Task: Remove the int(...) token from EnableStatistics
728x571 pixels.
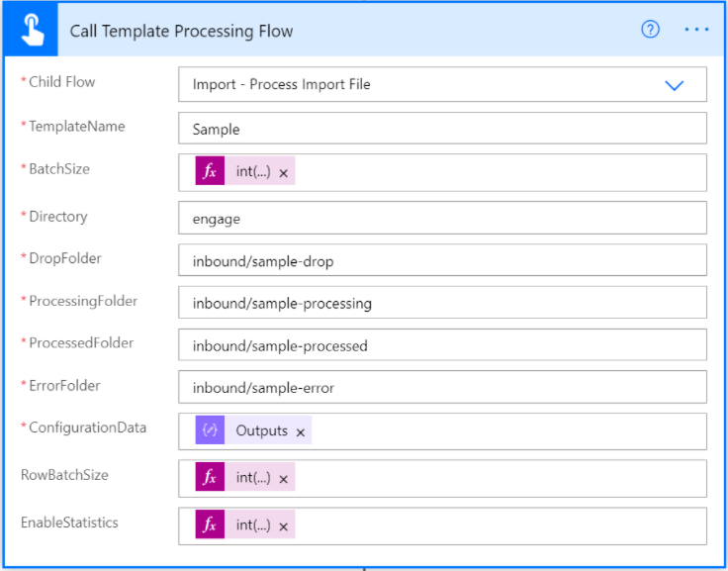Action: pyautogui.click(x=283, y=526)
